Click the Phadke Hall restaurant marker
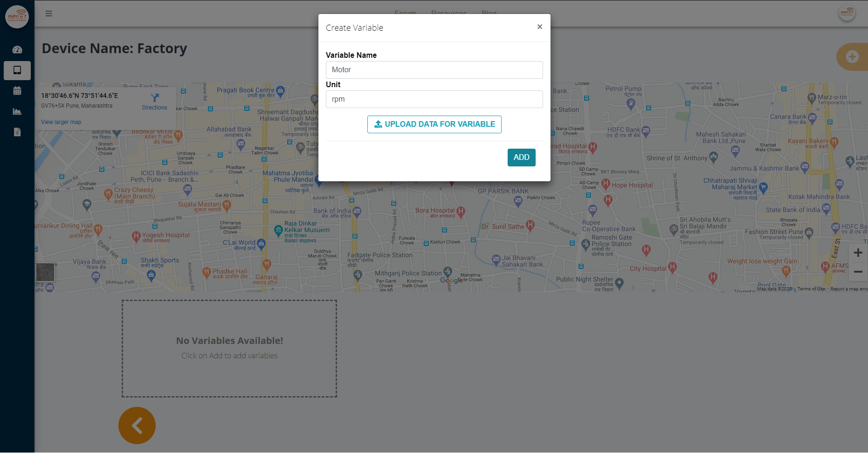 click(207, 273)
